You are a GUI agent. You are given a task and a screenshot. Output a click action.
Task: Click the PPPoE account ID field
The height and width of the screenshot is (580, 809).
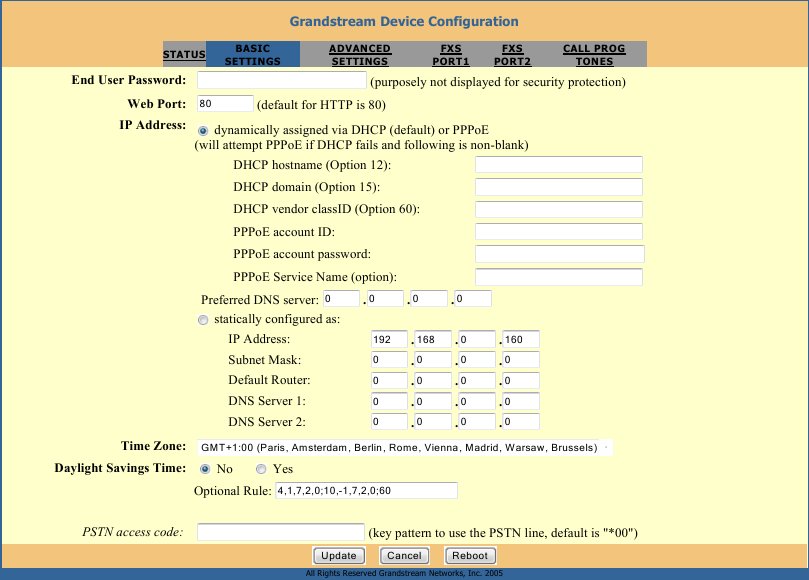(559, 231)
